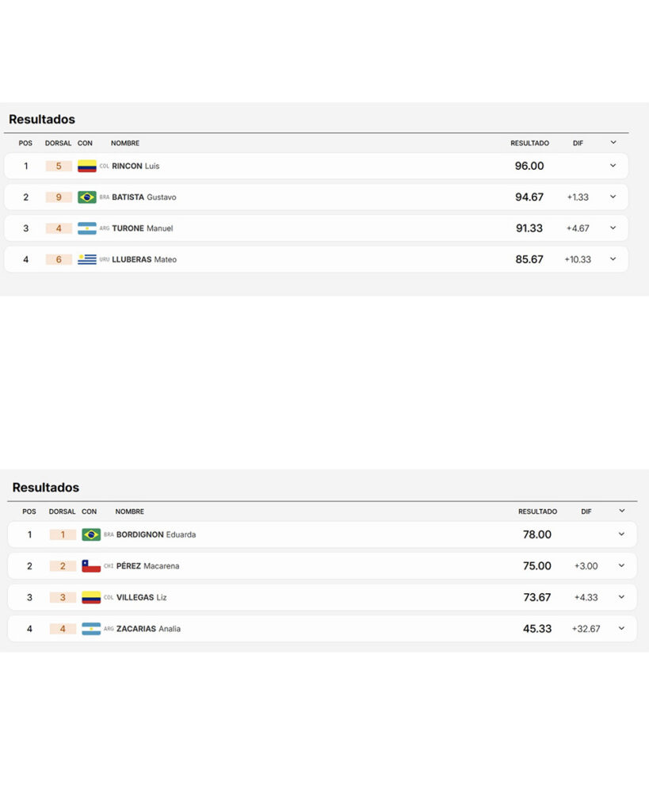
Task: Expand BATISTA Gustavo result details chevron
Action: tap(613, 197)
